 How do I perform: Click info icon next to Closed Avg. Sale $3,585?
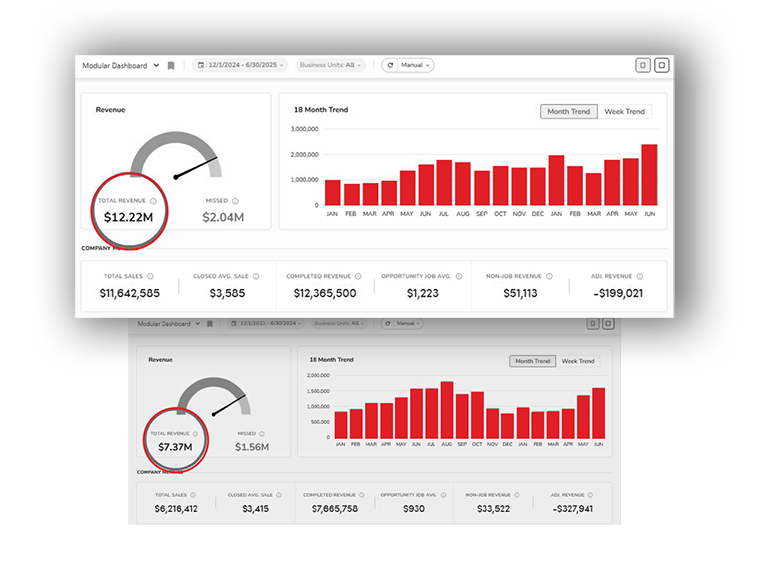[256, 276]
